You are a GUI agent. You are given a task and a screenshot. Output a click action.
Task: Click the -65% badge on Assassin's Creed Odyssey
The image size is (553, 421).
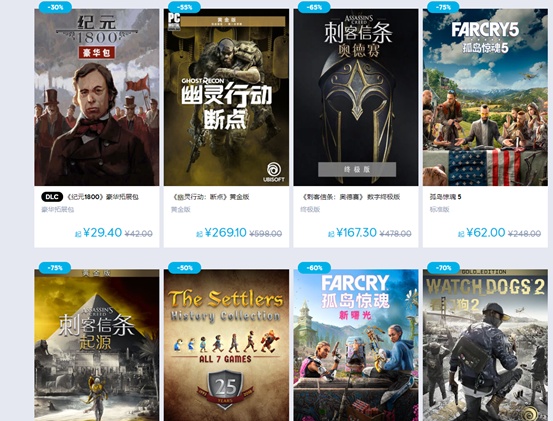click(x=314, y=7)
